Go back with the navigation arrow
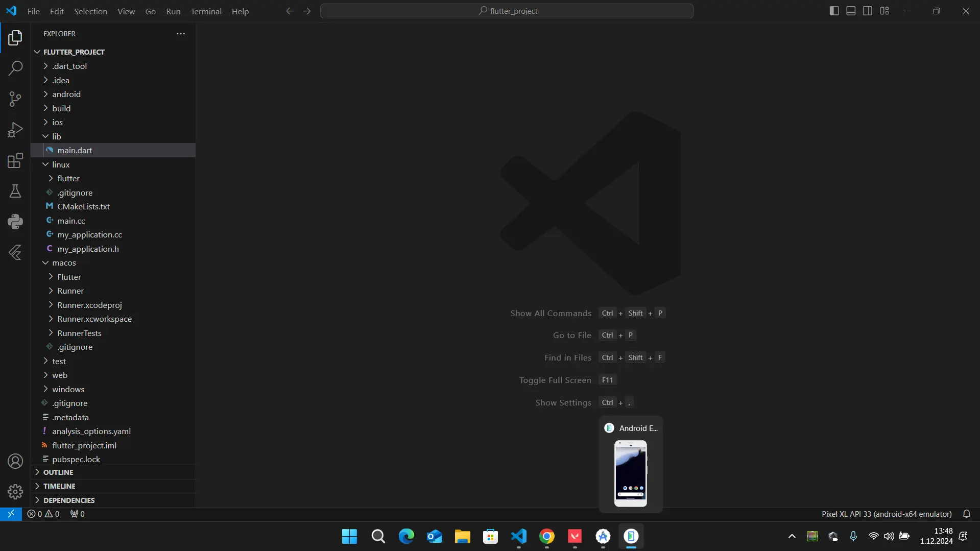 [290, 11]
